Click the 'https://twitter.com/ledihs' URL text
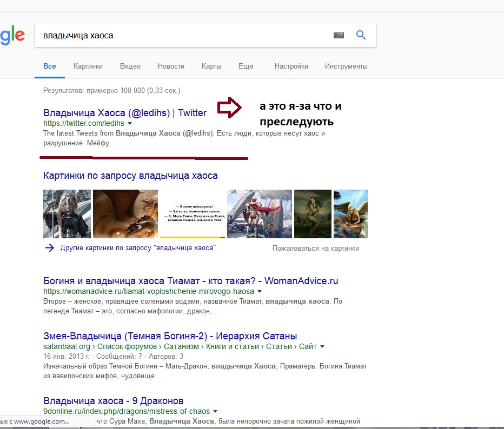The image size is (504, 429). point(84,123)
